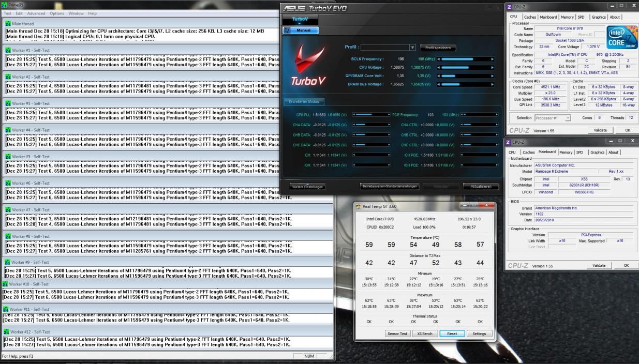
Task: Click OK in the CPU-Z motherboard window
Action: 626,266
